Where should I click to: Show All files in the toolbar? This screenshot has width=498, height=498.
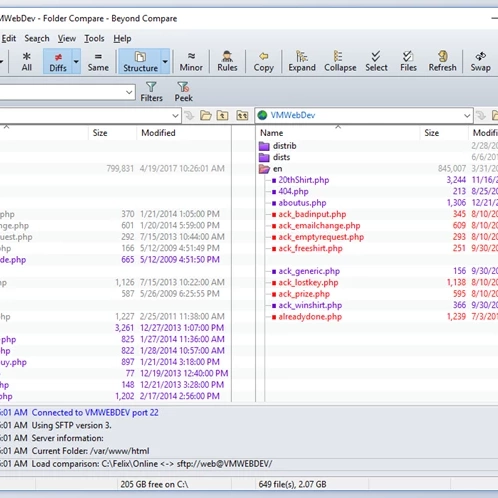click(27, 61)
